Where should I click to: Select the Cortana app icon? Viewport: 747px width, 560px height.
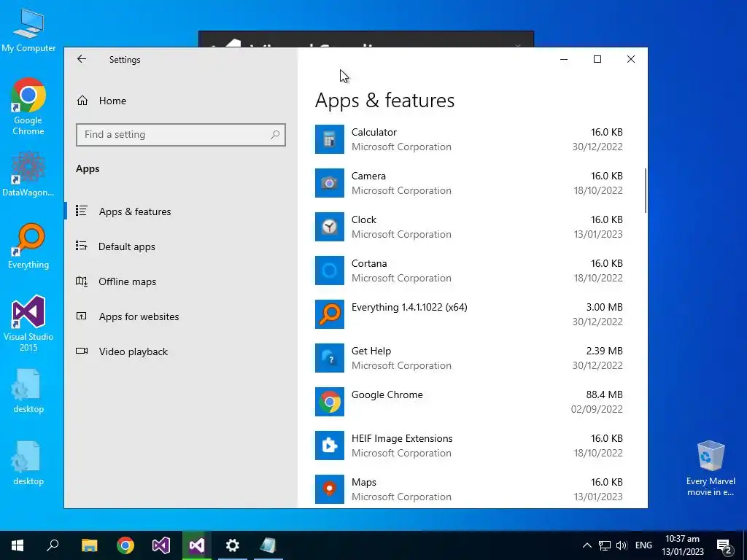point(329,271)
